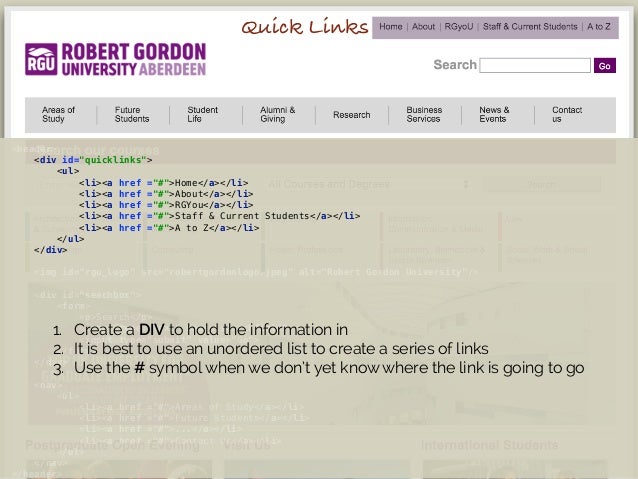
Task: Open the Alumni & Giving menu
Action: pos(277,114)
